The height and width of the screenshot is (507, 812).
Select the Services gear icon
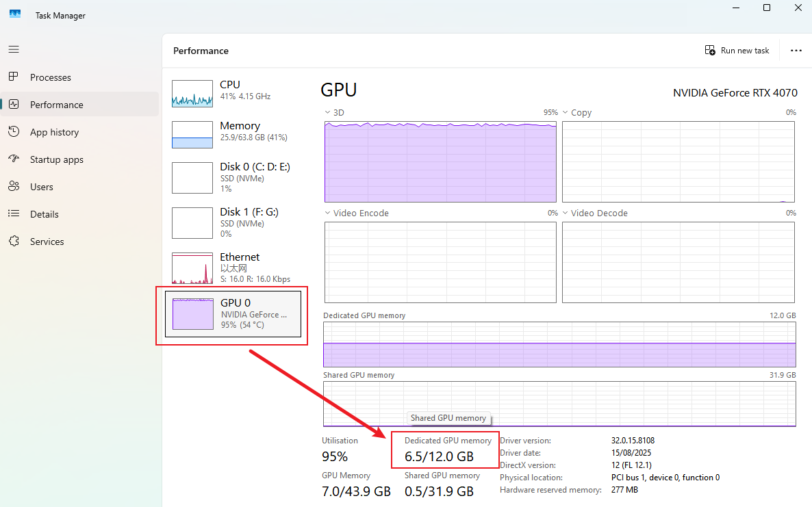click(14, 242)
